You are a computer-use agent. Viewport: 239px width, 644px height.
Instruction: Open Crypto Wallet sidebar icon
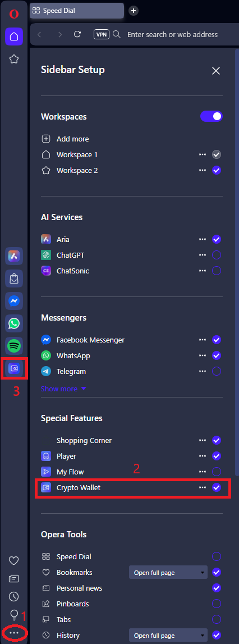14,368
